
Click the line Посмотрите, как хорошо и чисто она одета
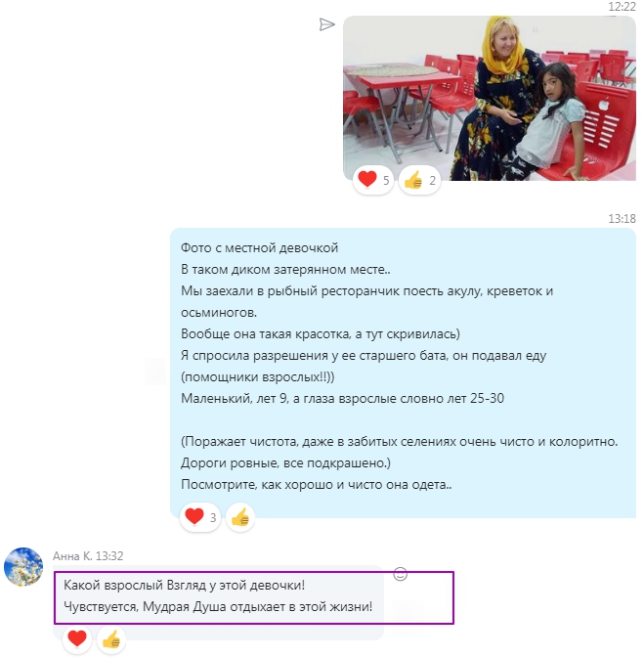[317, 485]
